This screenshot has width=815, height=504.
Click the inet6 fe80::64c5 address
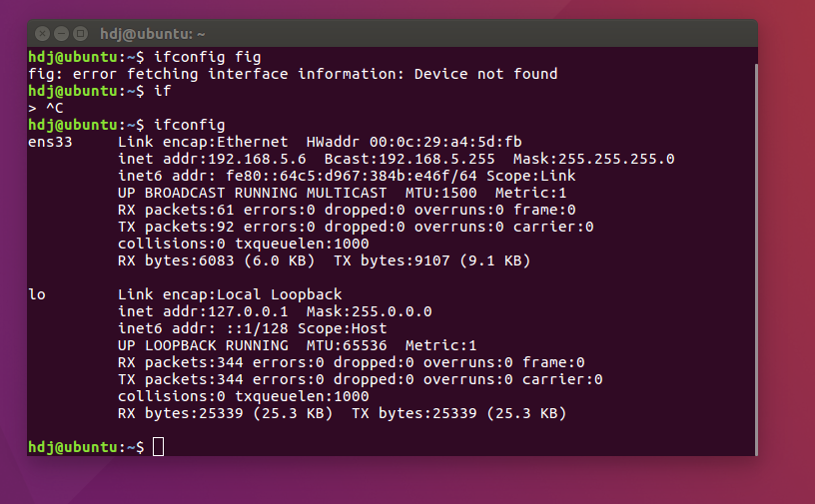tap(352, 176)
